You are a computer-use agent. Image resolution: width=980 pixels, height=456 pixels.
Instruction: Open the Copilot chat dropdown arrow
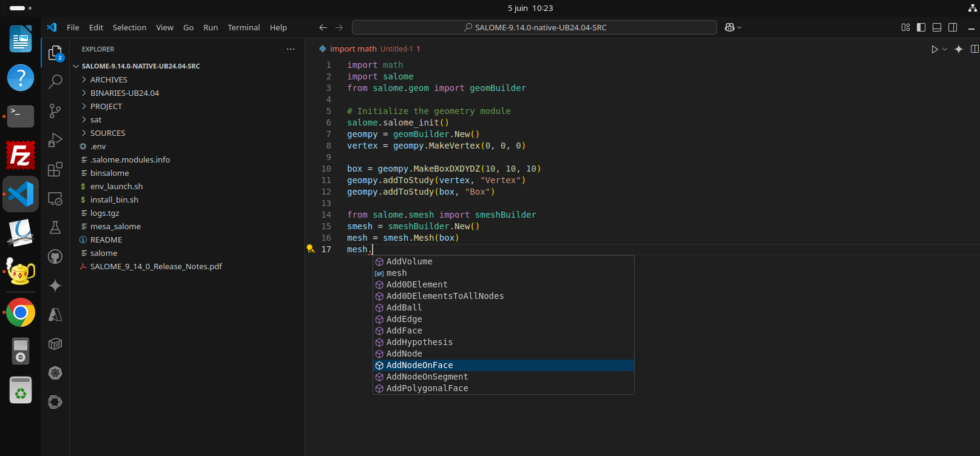point(739,27)
